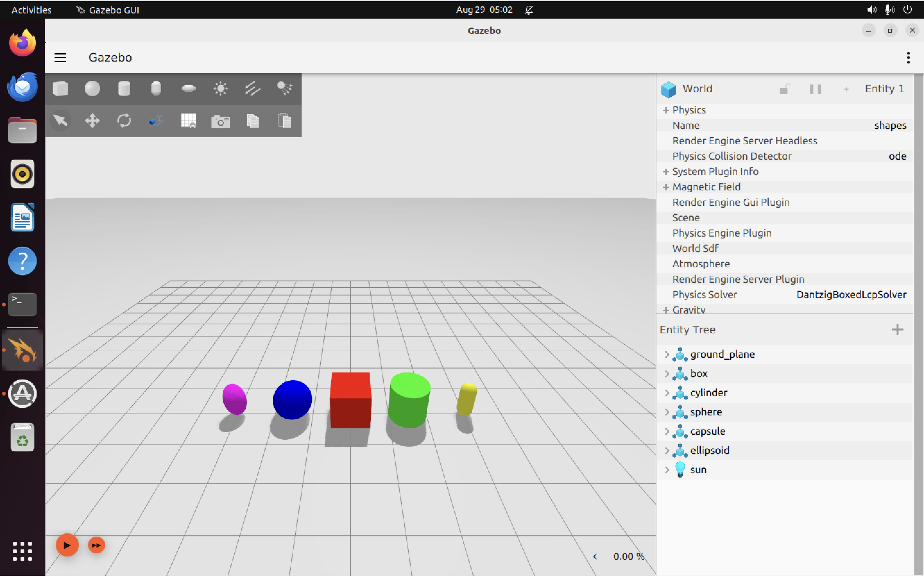This screenshot has width=924, height=577.
Task: Add a directional light
Action: click(x=252, y=88)
